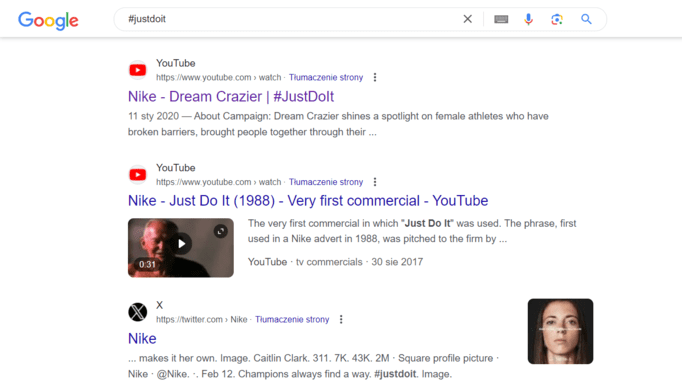Image resolution: width=682 pixels, height=389 pixels.
Task: Click the youtube.com › watch URL of first result
Action: [219, 77]
